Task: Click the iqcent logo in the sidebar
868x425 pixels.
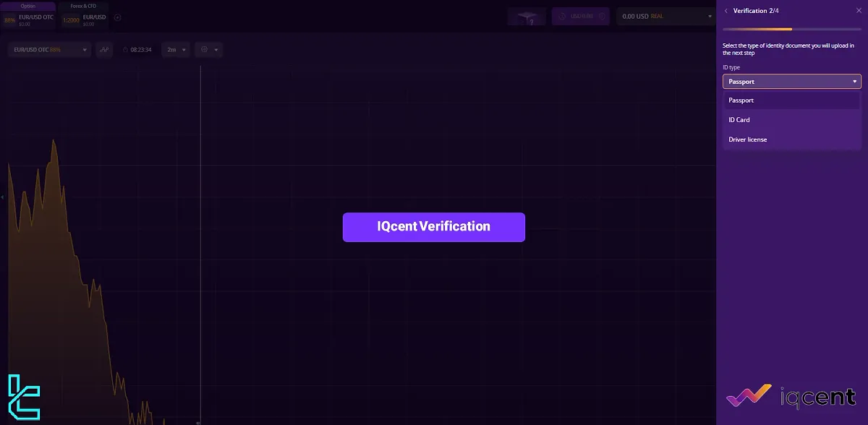Action: click(x=792, y=396)
